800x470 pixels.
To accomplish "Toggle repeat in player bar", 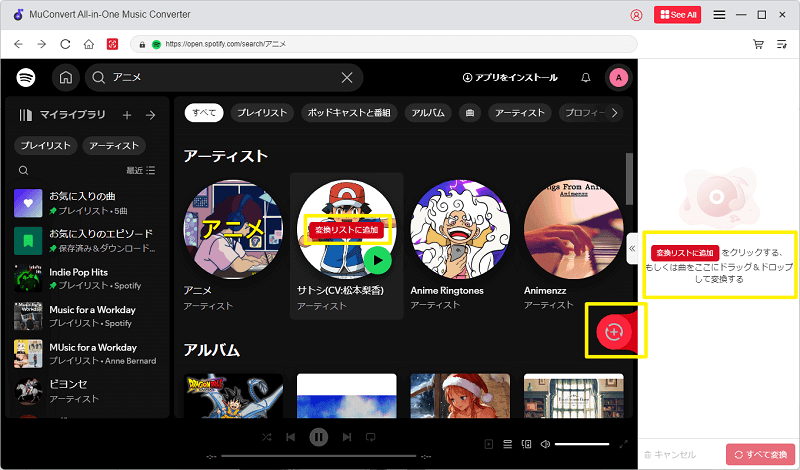I will coord(371,437).
